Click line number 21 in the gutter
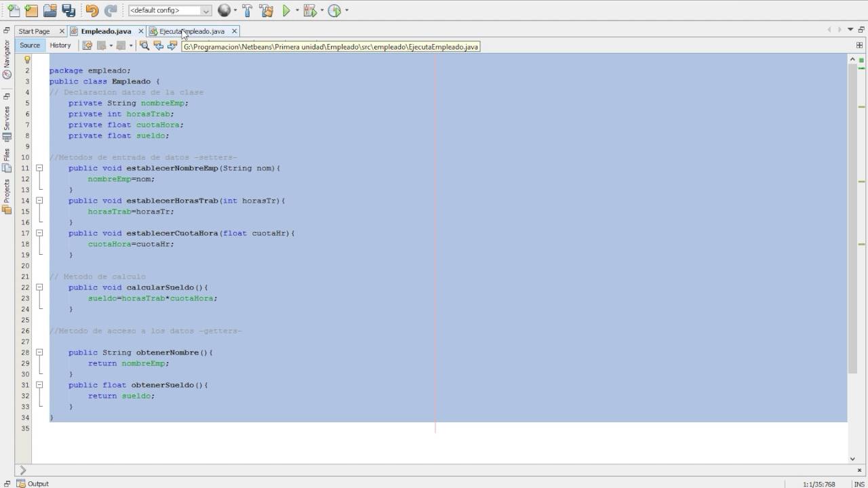Viewport: 868px width, 488px height. pyautogui.click(x=26, y=277)
